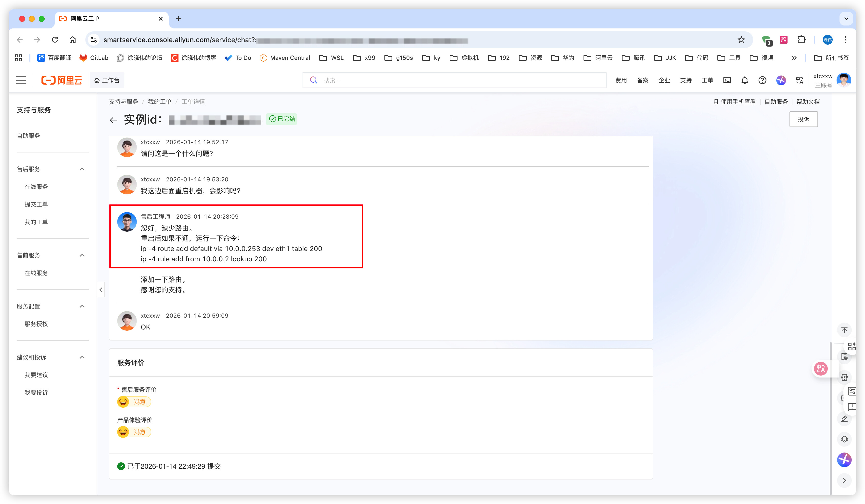865x504 pixels.
Task: Collapse the 售后服务 sidebar section
Action: pos(82,169)
